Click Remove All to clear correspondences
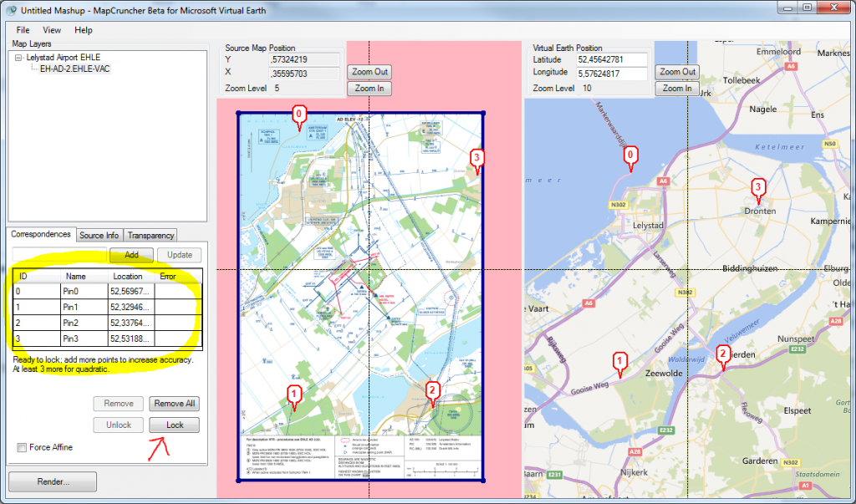 tap(175, 404)
